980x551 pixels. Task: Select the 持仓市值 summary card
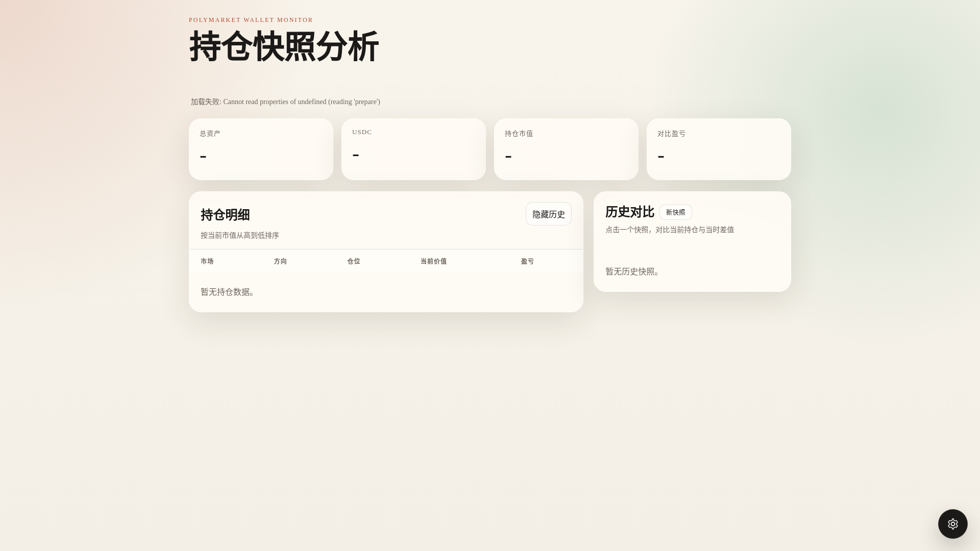(x=566, y=149)
